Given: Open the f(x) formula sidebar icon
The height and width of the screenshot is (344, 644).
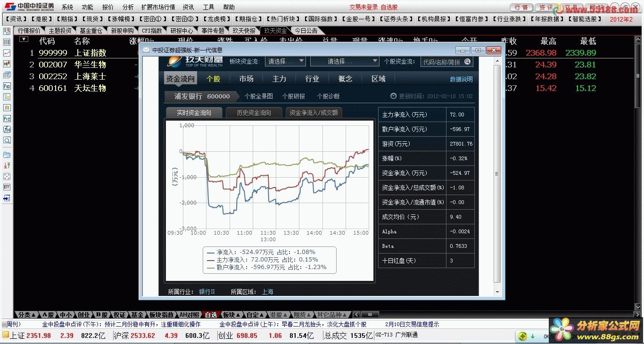Looking at the screenshot, I should (x=7, y=130).
